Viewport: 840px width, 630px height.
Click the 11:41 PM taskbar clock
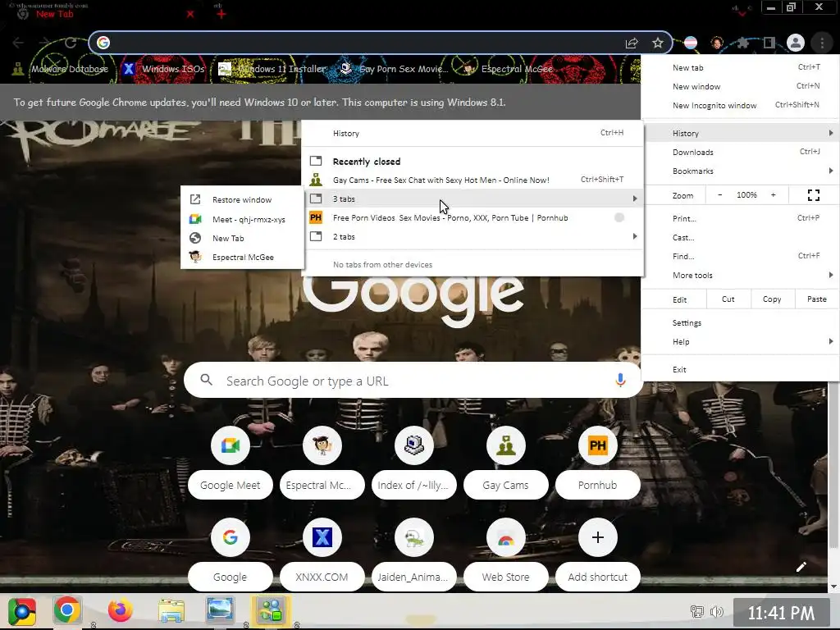(x=781, y=612)
